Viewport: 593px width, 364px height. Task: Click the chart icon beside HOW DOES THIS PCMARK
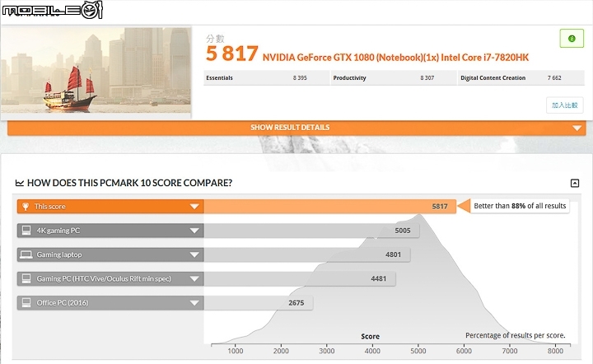(x=19, y=183)
